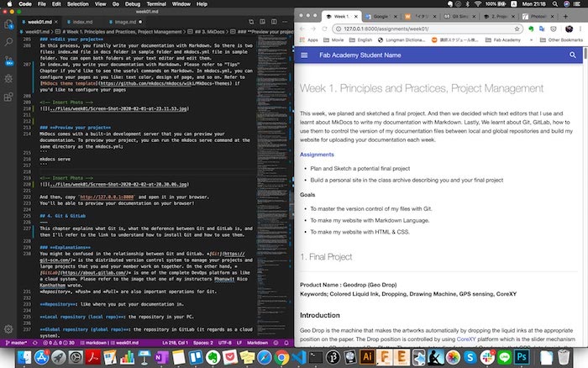Click the Chrome address bar URL field
588x368 pixels.
(x=428, y=29)
